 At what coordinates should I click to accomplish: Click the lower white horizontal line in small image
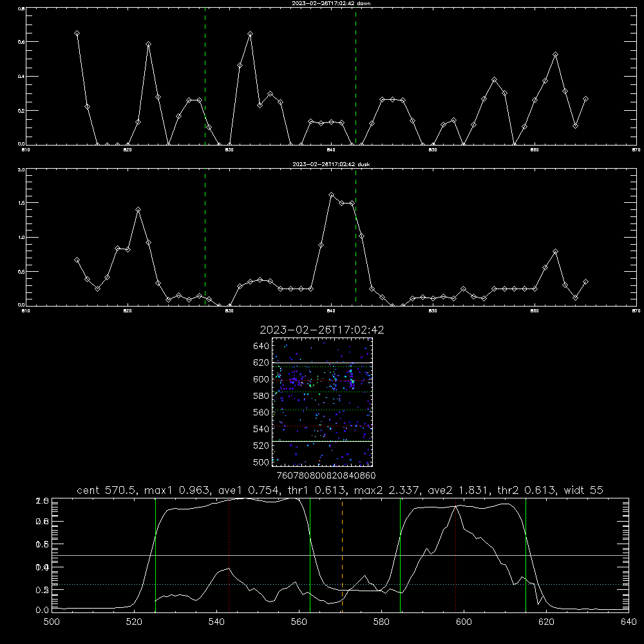point(322,441)
